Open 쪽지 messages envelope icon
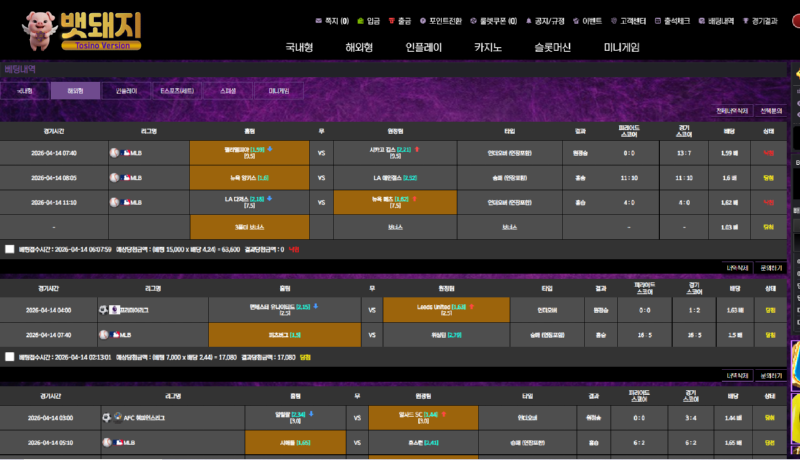This screenshot has width=800, height=460. pos(319,20)
